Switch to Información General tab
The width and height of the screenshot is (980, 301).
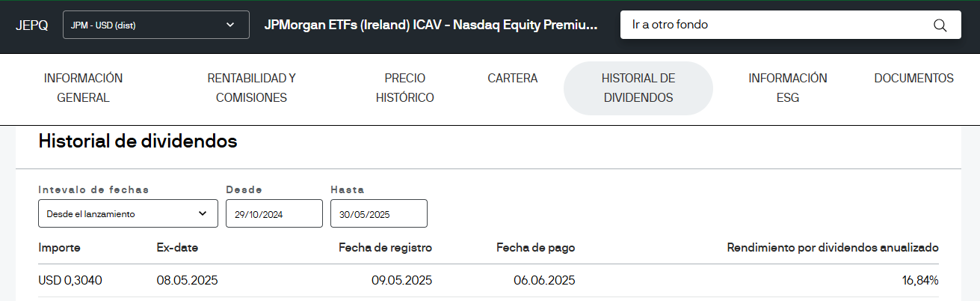(x=83, y=88)
